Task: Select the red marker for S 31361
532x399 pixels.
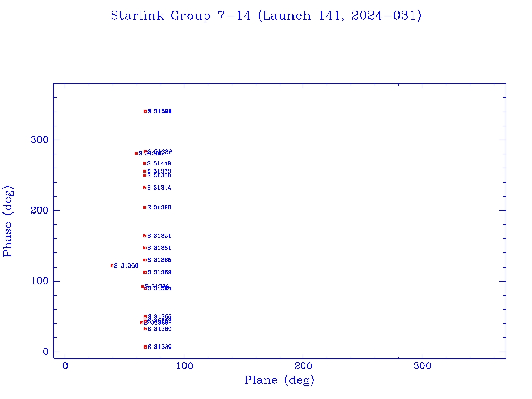Action: 145,248
